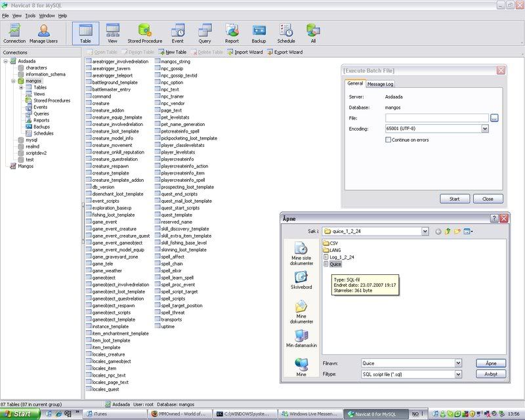This screenshot has width=525, height=420.
Task: Open Mine dokumenter in the places bar
Action: point(301,312)
